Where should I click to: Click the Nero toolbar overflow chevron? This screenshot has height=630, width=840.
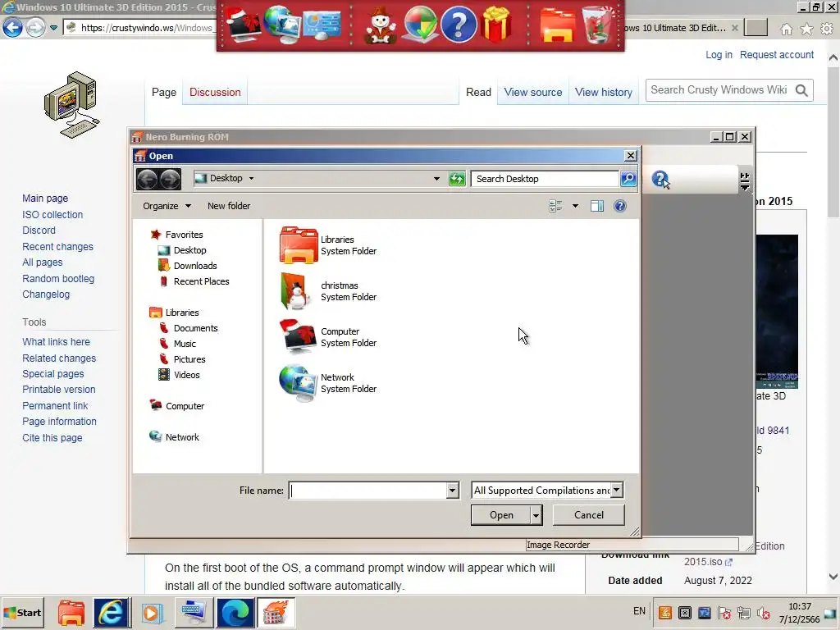pos(745,181)
